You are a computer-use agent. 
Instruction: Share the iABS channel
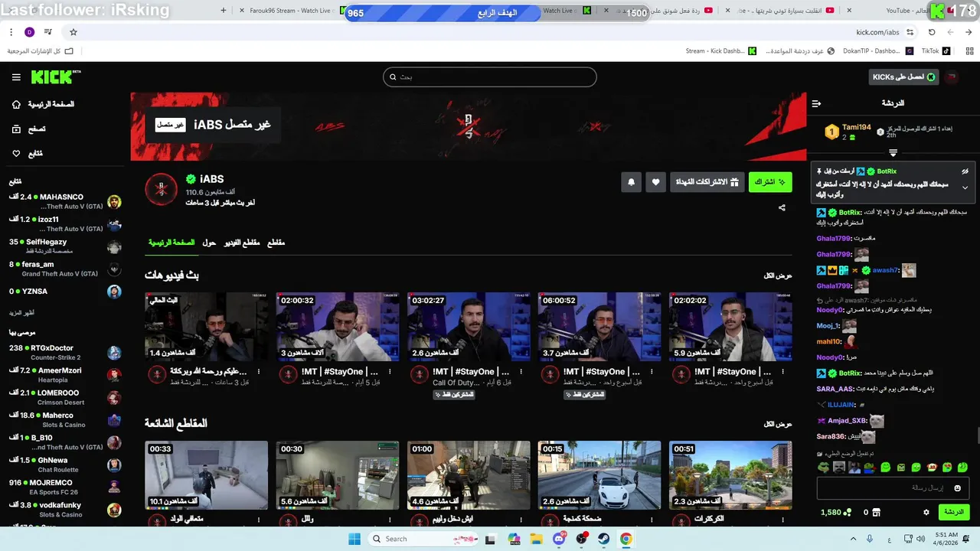tap(782, 207)
